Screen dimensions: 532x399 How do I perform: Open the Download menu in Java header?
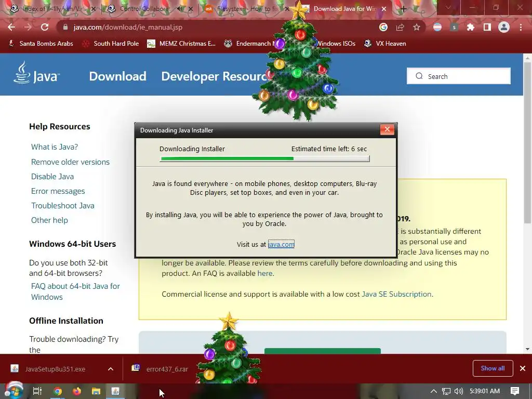tap(118, 76)
